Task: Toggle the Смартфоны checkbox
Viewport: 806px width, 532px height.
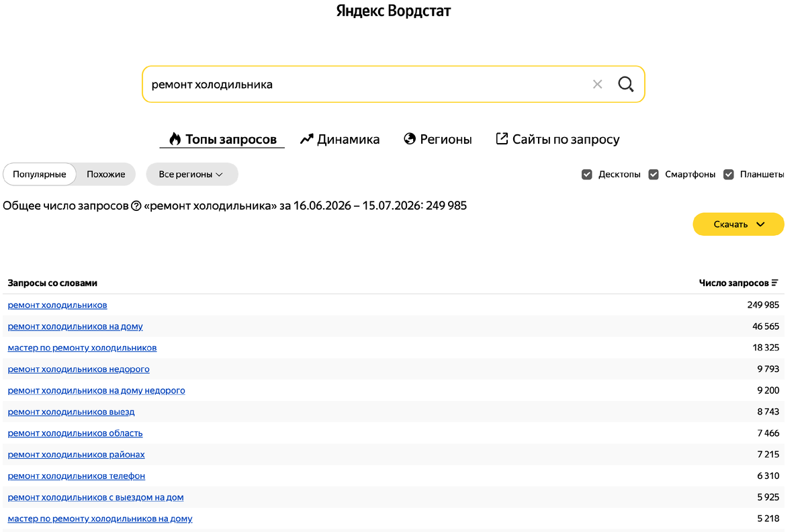Action: click(654, 174)
